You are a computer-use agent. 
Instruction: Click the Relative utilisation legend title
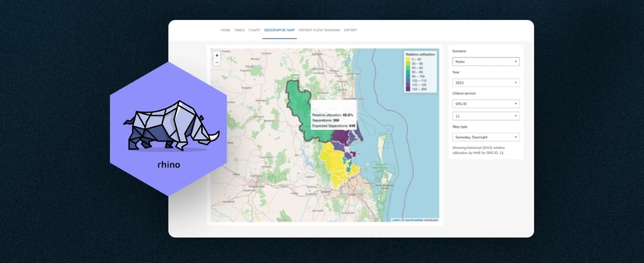click(x=420, y=54)
